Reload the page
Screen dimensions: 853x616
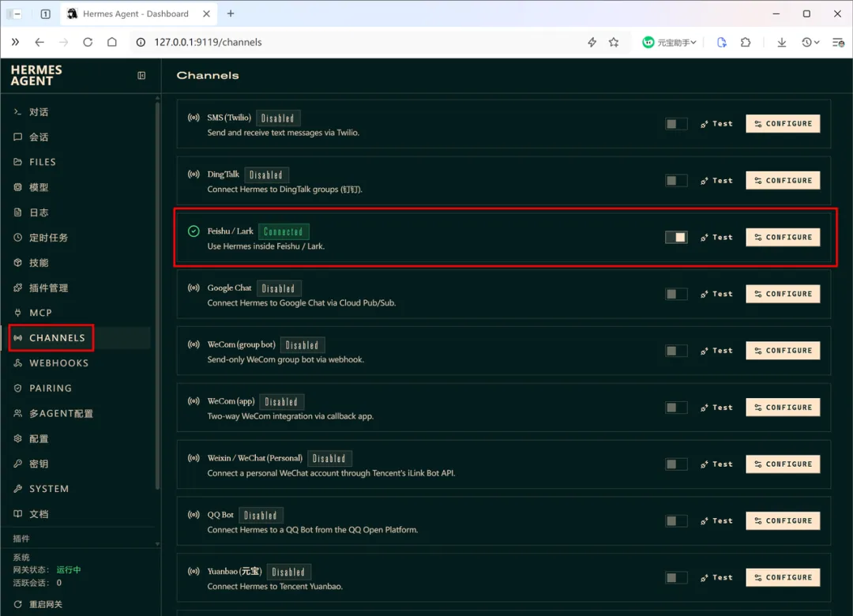click(x=88, y=43)
